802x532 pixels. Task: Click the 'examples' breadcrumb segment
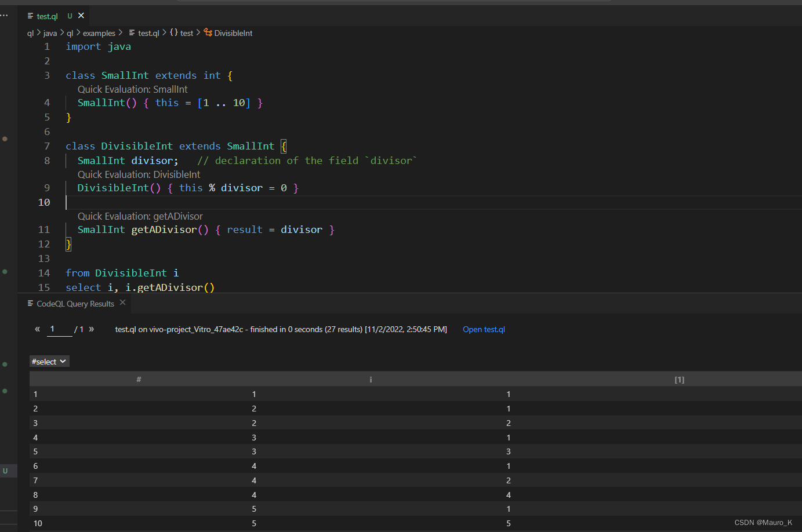click(99, 33)
